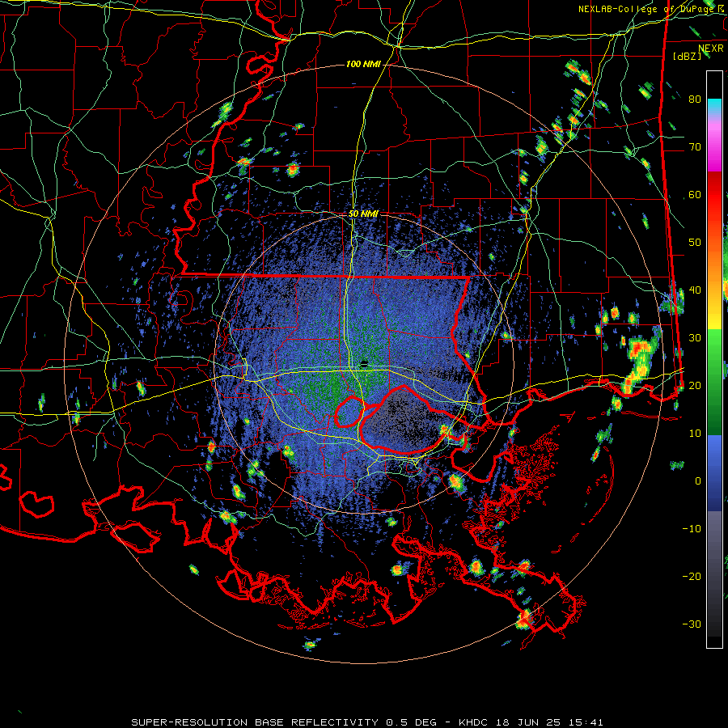Click the 20 value on the dBZ scale
728x728 pixels.
(695, 386)
